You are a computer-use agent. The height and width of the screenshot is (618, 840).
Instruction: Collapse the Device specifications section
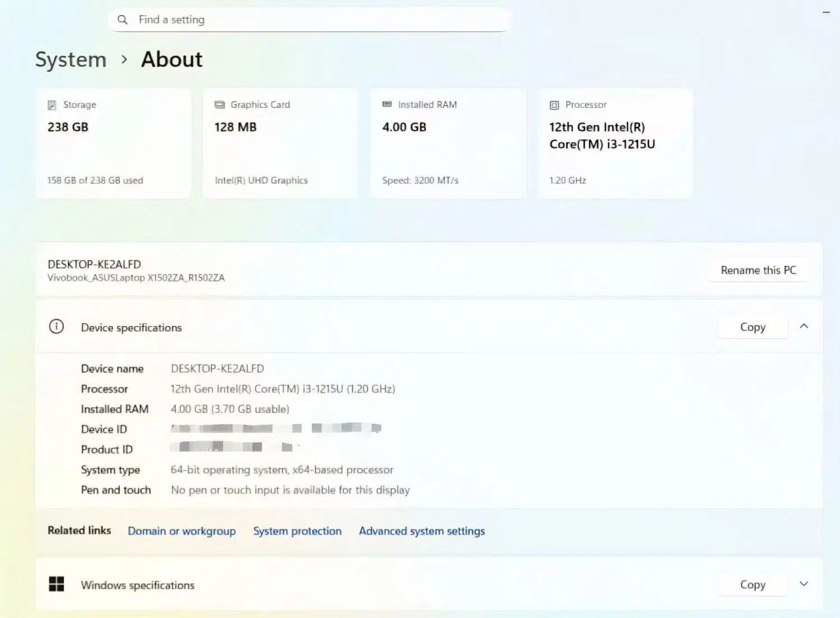pyautogui.click(x=804, y=326)
